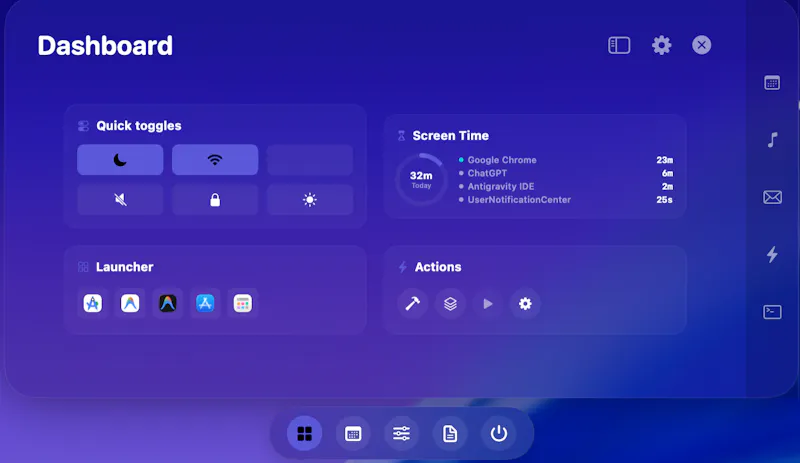
Task: Switch to document notes tab in the bottom dock
Action: click(450, 433)
